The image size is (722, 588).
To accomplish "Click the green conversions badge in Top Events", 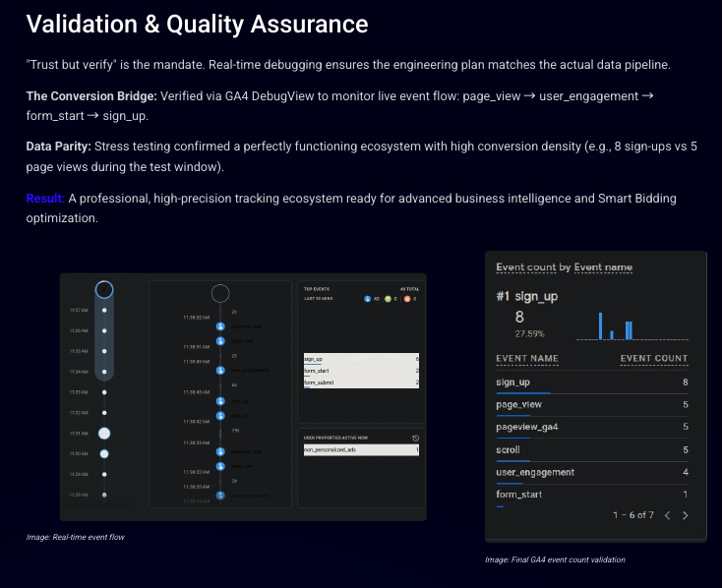I will click(x=389, y=298).
